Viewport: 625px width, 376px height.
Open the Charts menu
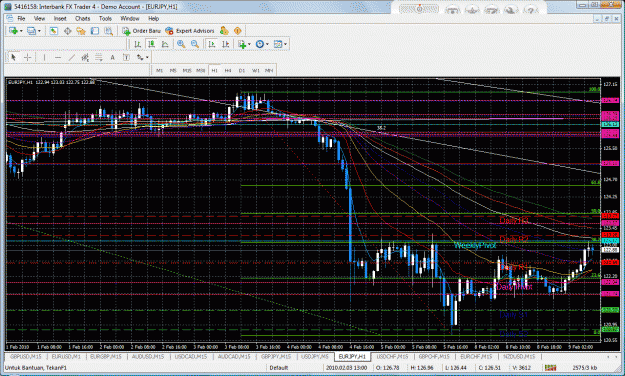click(83, 18)
